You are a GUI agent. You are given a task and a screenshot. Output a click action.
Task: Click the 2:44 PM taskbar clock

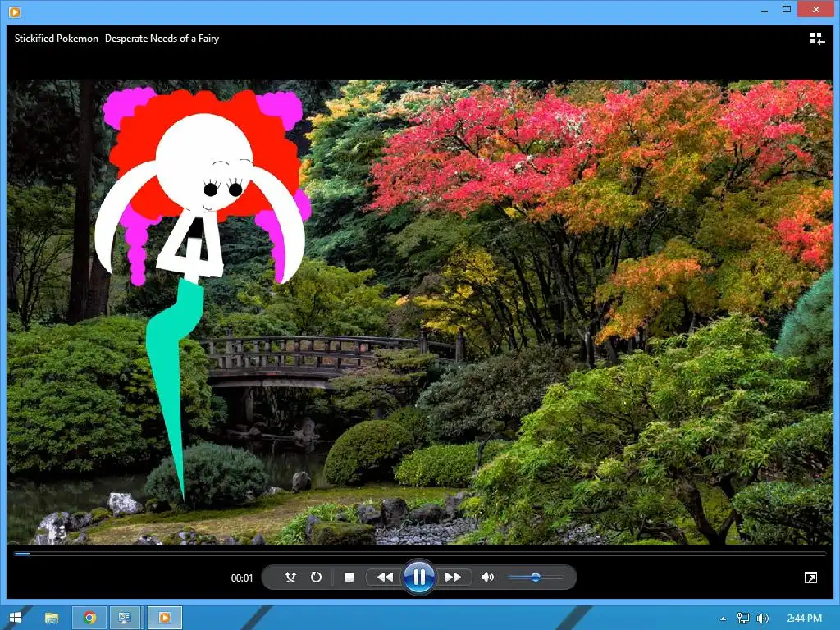(804, 619)
